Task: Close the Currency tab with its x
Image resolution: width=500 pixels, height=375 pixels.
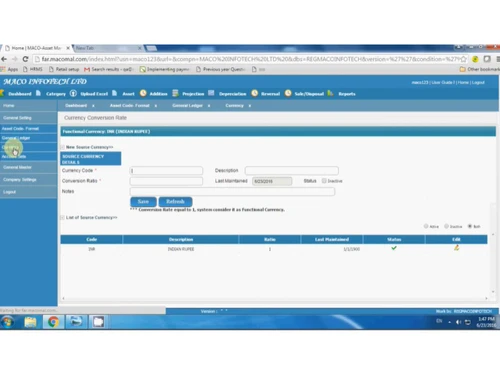Action: click(x=250, y=106)
